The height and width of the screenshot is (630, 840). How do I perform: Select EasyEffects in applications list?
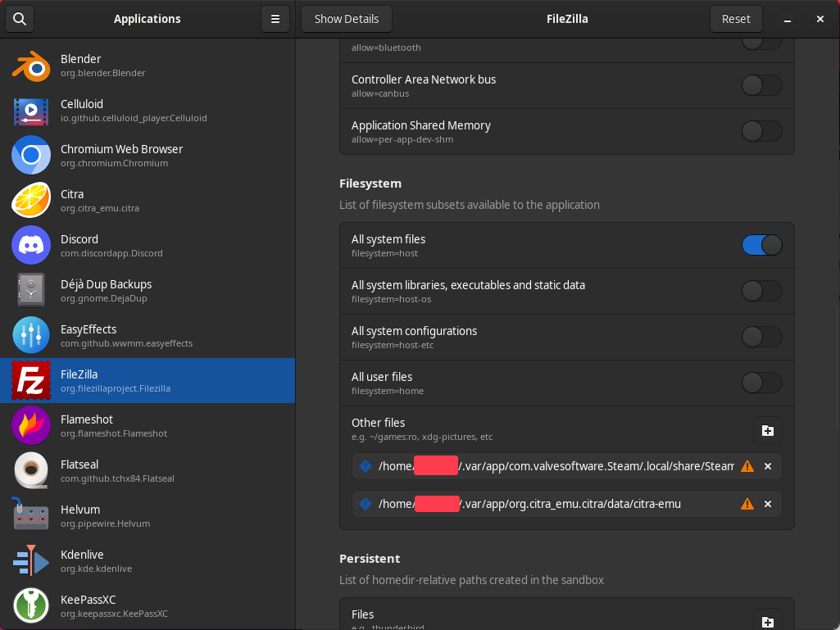tap(148, 335)
